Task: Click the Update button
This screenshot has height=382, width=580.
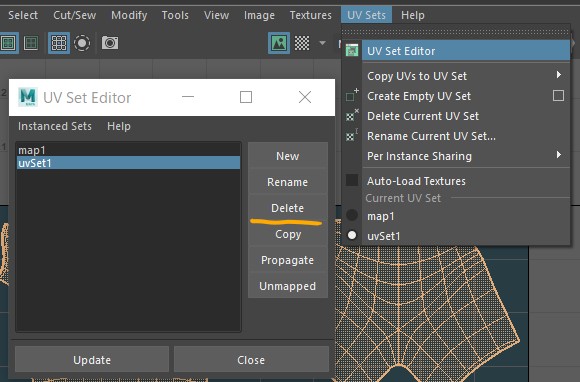Action: (x=92, y=359)
